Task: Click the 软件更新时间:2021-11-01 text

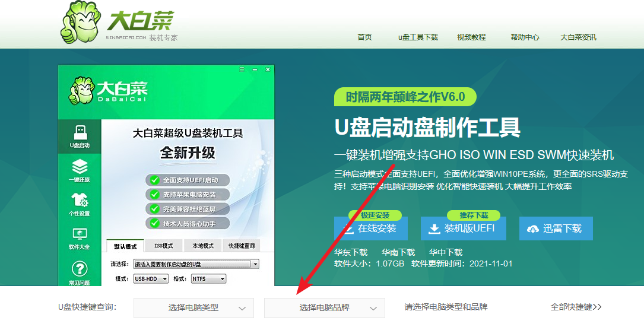Action: [462, 263]
